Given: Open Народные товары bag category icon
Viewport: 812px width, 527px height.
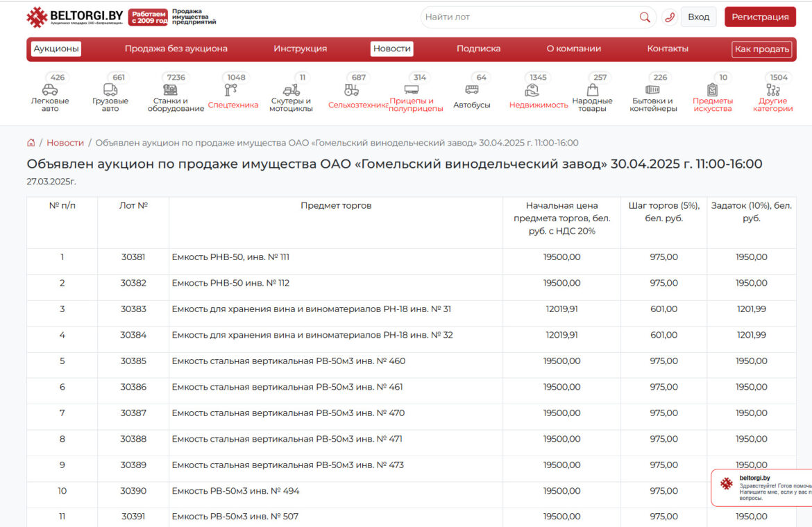Looking at the screenshot, I should click(593, 90).
